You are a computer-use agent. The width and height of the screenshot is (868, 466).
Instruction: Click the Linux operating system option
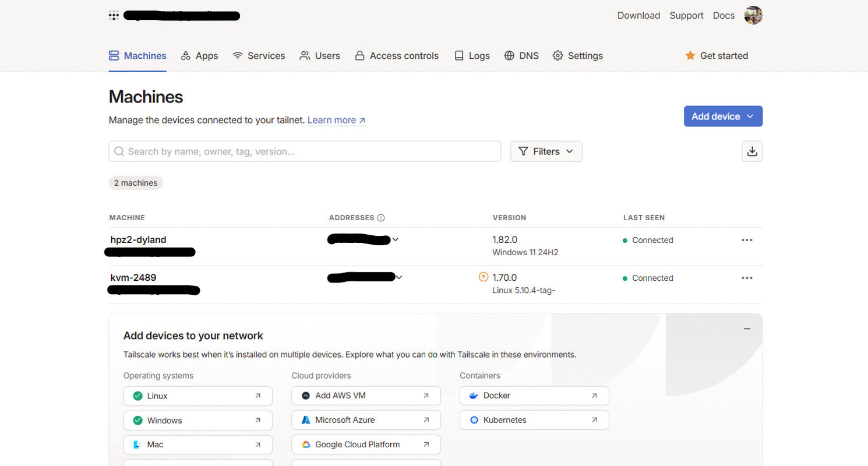click(198, 396)
